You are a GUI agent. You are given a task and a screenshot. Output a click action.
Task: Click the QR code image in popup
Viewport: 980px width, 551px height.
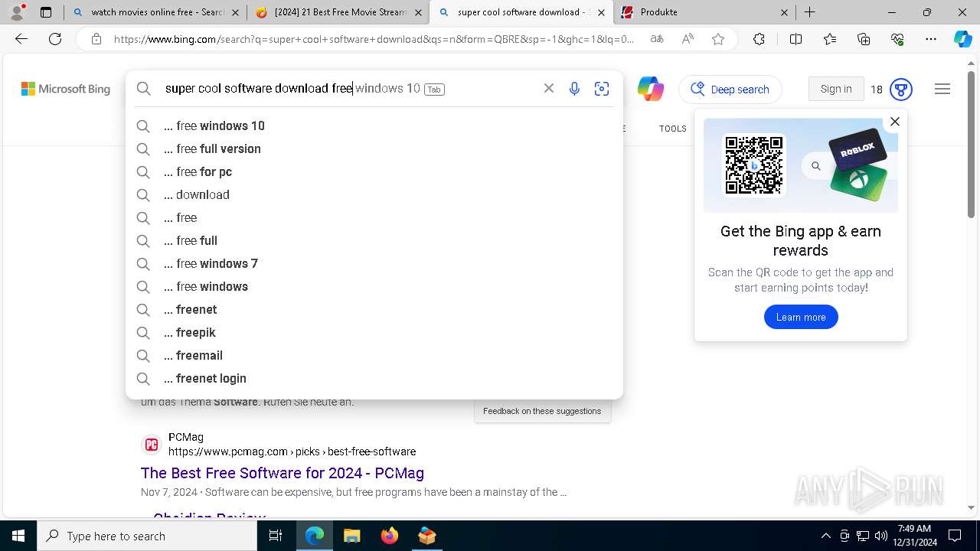(x=754, y=165)
